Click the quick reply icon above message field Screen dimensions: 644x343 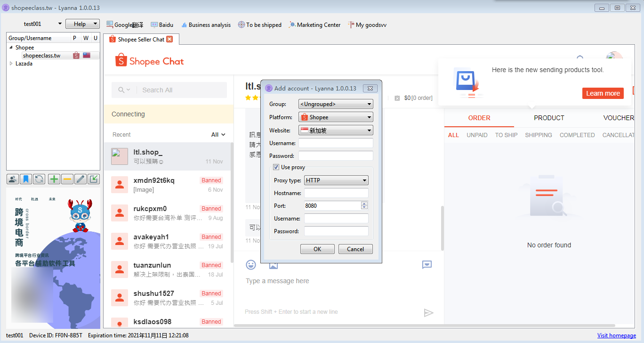click(427, 264)
